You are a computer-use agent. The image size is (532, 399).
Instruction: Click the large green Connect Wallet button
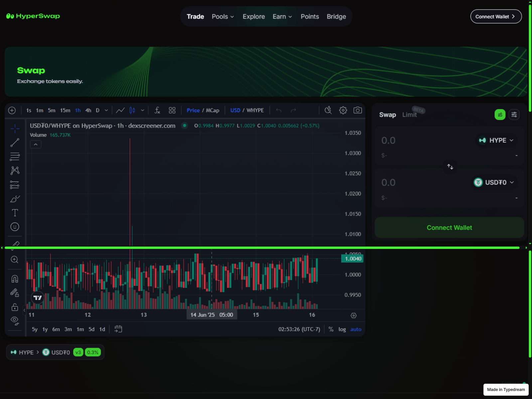(x=449, y=227)
